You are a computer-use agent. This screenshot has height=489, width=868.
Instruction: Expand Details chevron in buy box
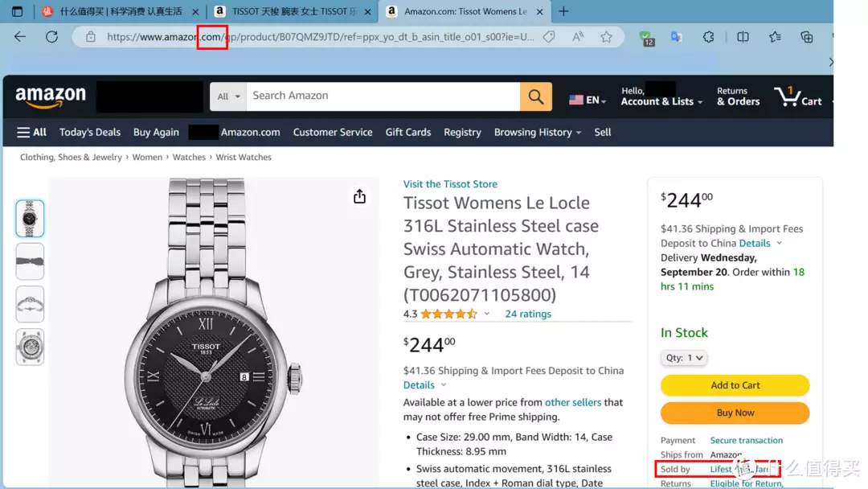(x=779, y=243)
